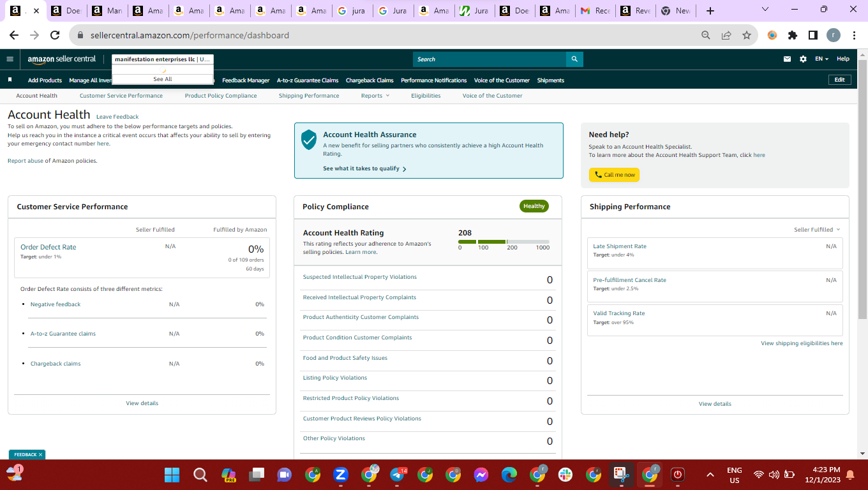Viewport: 868px width, 490px height.
Task: Open the Customer Service Performance tab
Action: pos(121,96)
